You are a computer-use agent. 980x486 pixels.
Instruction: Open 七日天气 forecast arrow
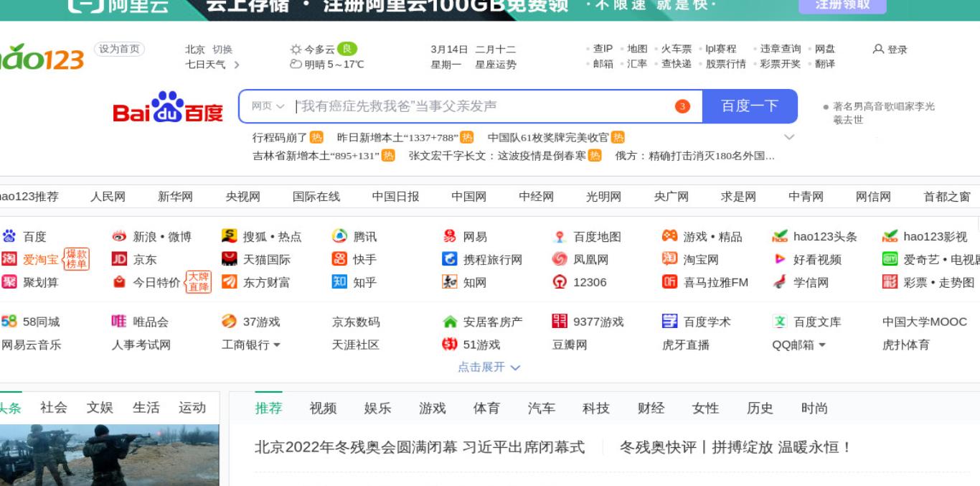(237, 64)
